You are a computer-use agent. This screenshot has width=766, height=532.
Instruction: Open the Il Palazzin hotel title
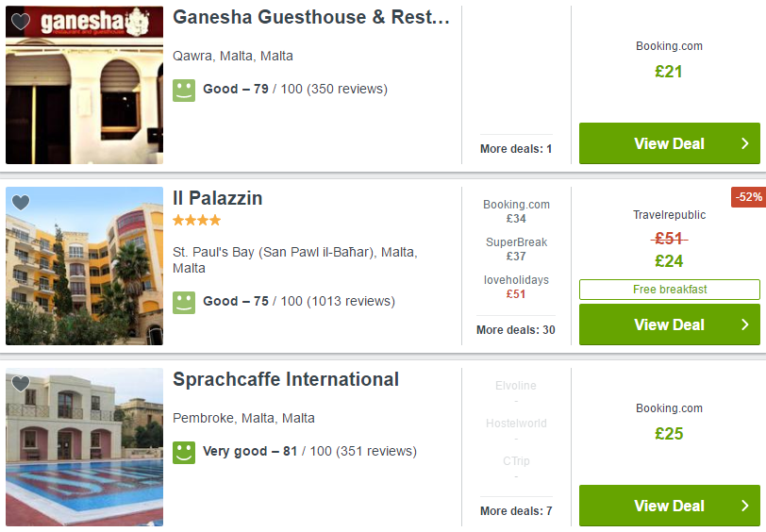coord(217,198)
